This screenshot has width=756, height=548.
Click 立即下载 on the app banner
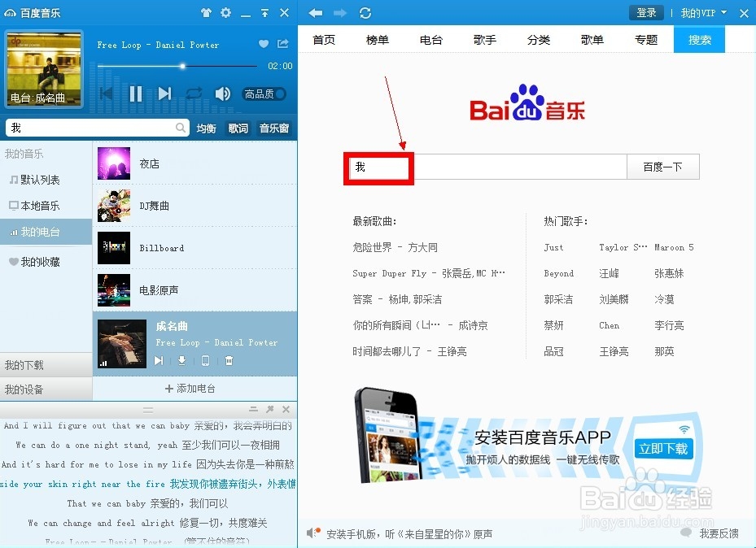click(x=663, y=449)
